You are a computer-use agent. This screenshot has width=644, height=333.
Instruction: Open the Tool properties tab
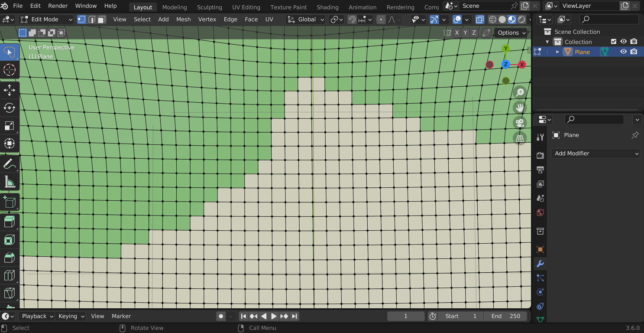[540, 137]
